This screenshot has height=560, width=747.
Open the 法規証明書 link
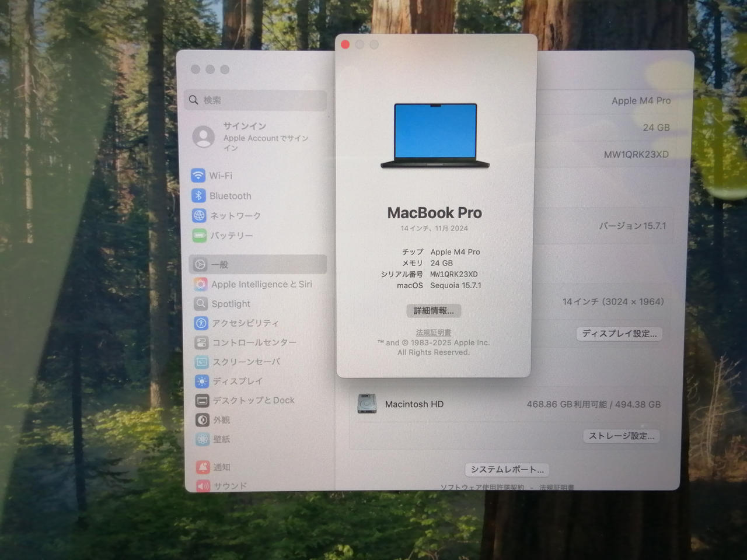coord(433,332)
